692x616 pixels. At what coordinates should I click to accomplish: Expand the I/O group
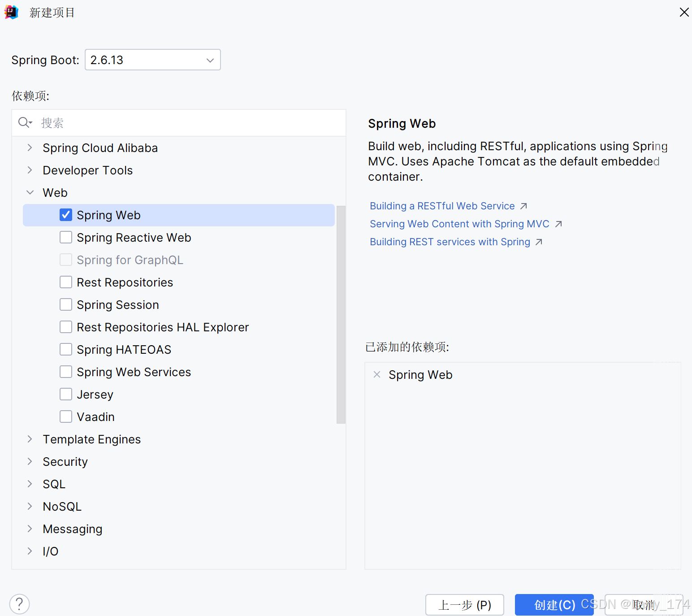point(30,551)
